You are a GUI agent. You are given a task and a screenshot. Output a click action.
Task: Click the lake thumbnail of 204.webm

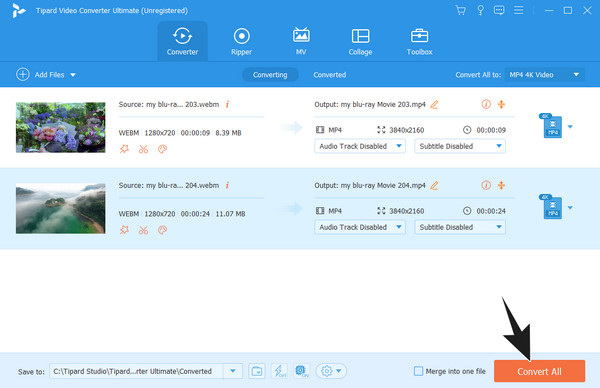[x=60, y=208]
